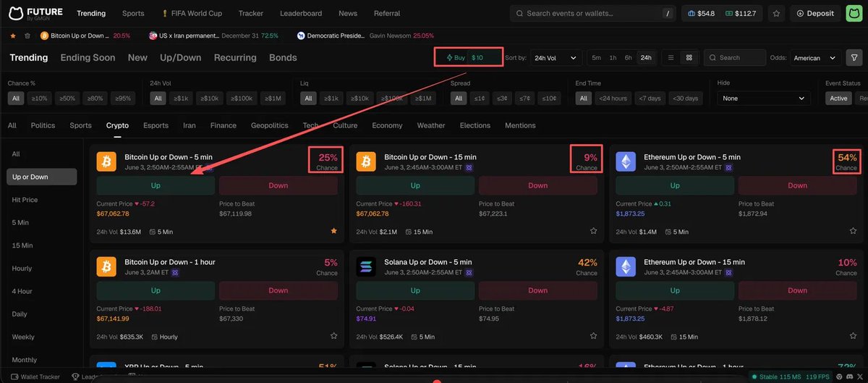The height and width of the screenshot is (383, 868).
Task: Click Discord icon in bottom status bar
Action: 851,377
